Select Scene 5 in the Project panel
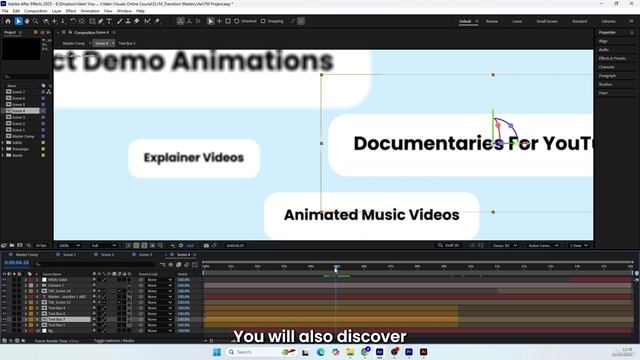640x360 pixels. click(18, 104)
